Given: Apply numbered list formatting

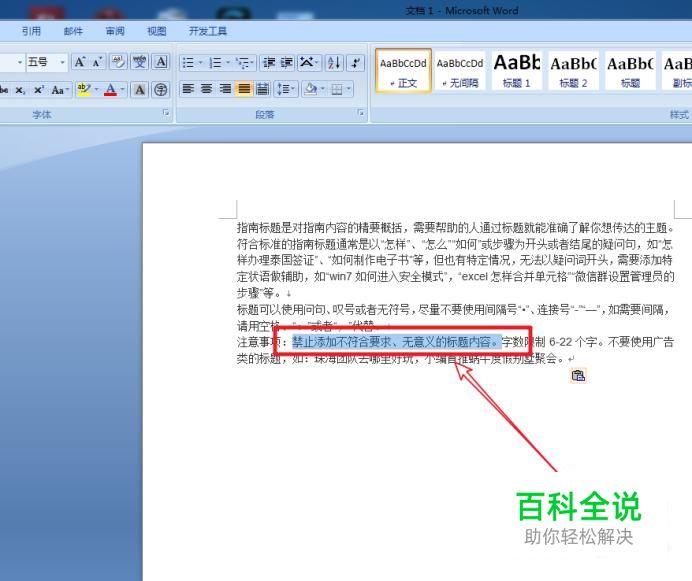Looking at the screenshot, I should coord(215,63).
